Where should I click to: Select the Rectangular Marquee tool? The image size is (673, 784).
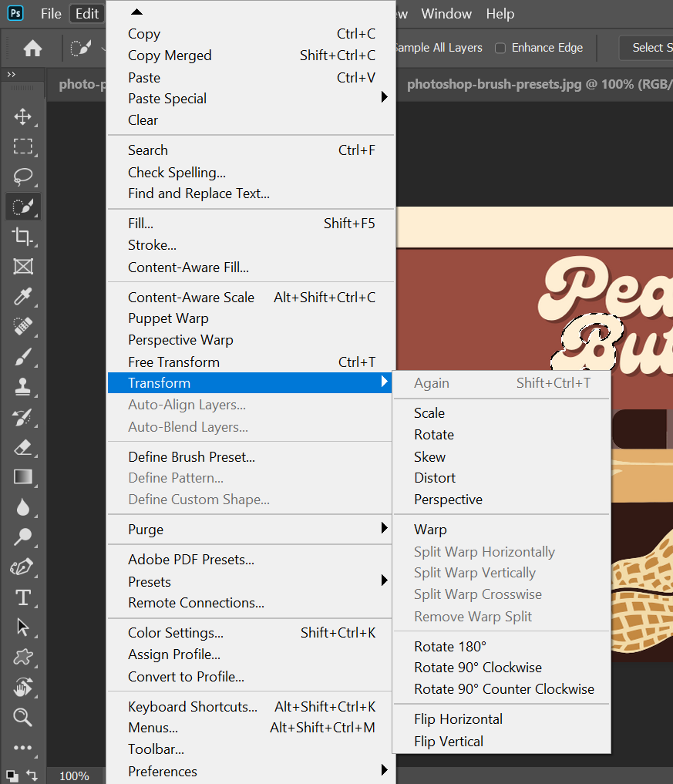[23, 146]
